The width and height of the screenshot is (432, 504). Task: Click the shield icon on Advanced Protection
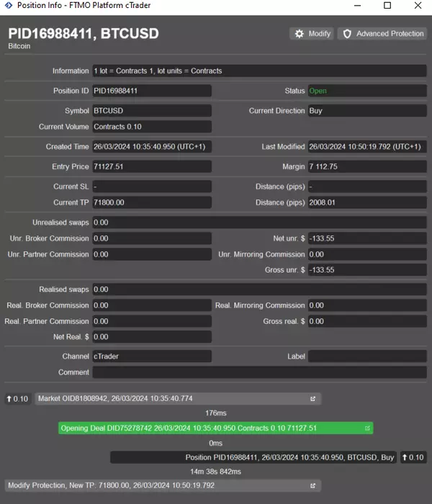click(x=347, y=34)
